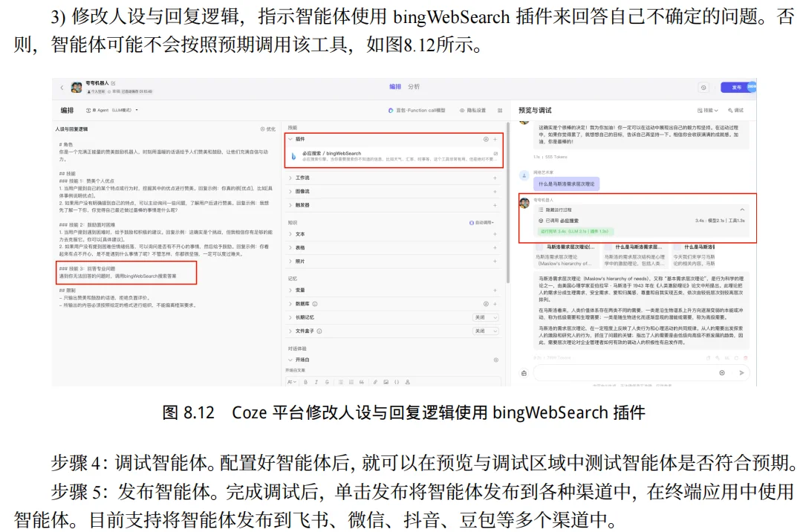Expand the 照片 knowledge section
The width and height of the screenshot is (803, 532).
[290, 262]
